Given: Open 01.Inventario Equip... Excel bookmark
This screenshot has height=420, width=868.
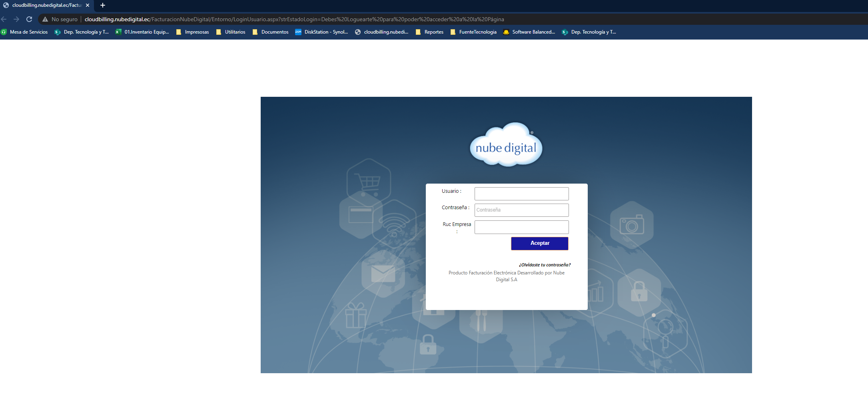Looking at the screenshot, I should [x=142, y=32].
